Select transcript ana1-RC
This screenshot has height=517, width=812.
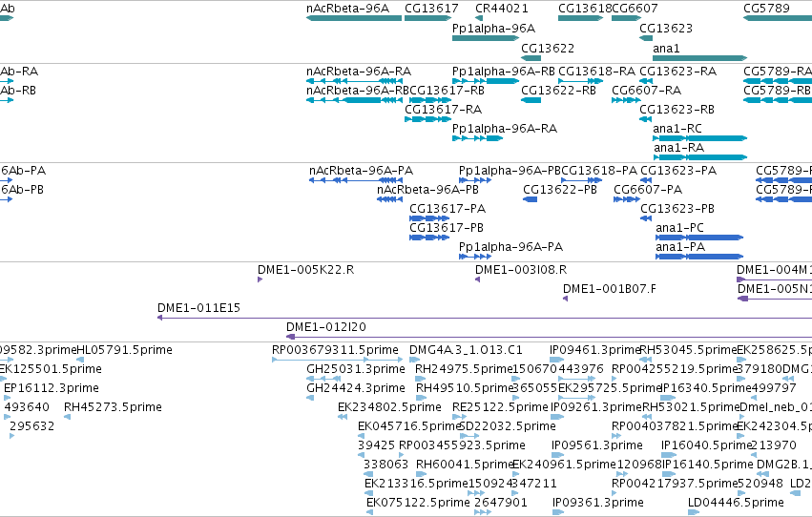click(699, 138)
